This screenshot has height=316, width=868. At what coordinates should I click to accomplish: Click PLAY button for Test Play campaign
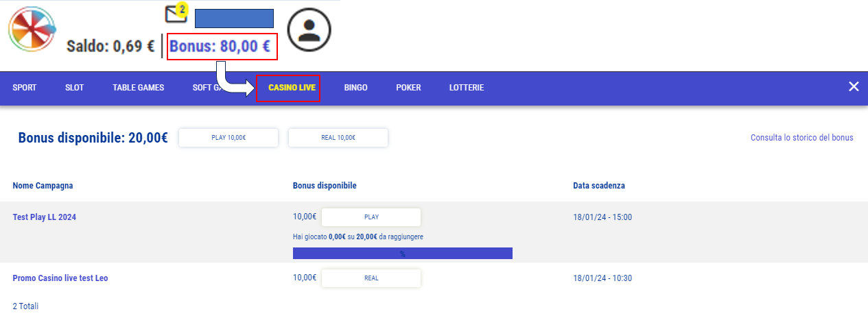pyautogui.click(x=371, y=217)
